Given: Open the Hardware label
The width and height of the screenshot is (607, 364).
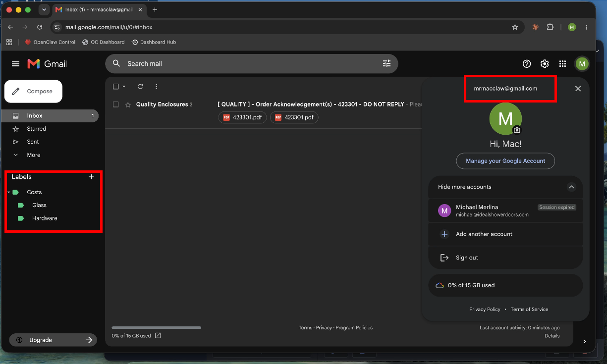Looking at the screenshot, I should pyautogui.click(x=45, y=218).
